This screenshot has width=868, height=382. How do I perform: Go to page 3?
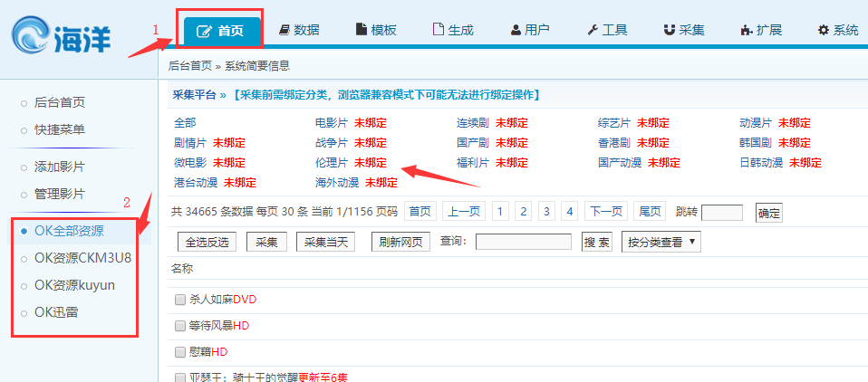click(545, 211)
